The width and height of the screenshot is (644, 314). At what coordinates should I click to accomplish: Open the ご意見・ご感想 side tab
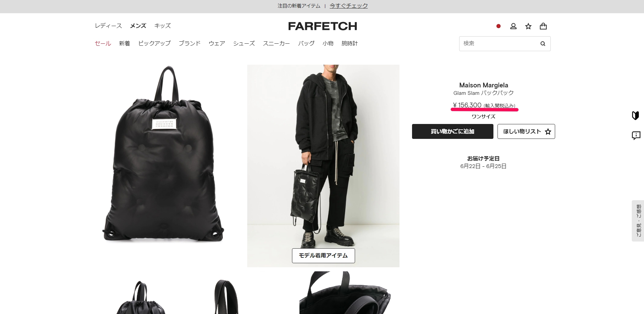[x=638, y=221]
